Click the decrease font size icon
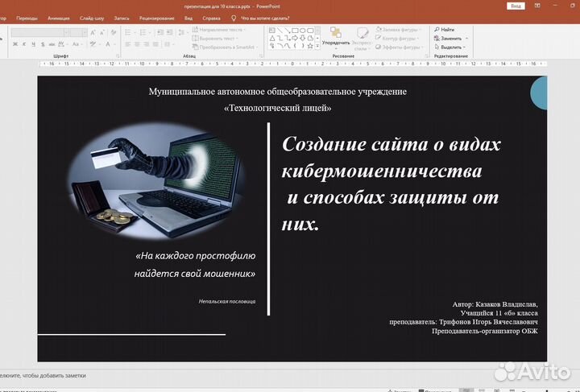This screenshot has width=580, height=392. pos(102,32)
